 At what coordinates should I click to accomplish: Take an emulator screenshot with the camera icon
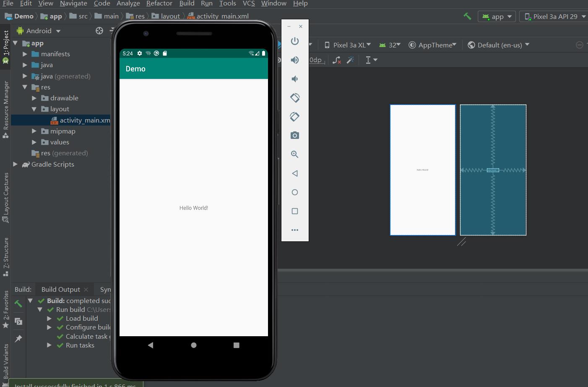pyautogui.click(x=295, y=135)
